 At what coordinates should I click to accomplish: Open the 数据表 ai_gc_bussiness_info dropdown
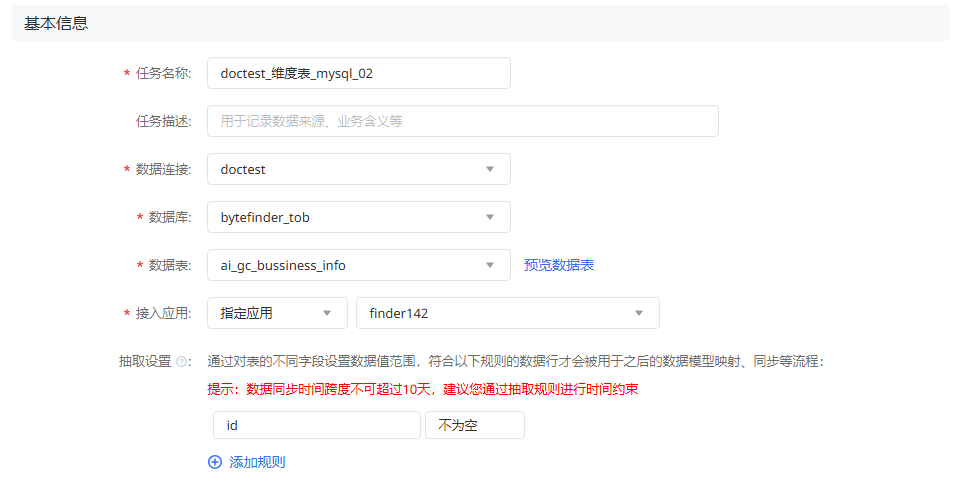(359, 266)
